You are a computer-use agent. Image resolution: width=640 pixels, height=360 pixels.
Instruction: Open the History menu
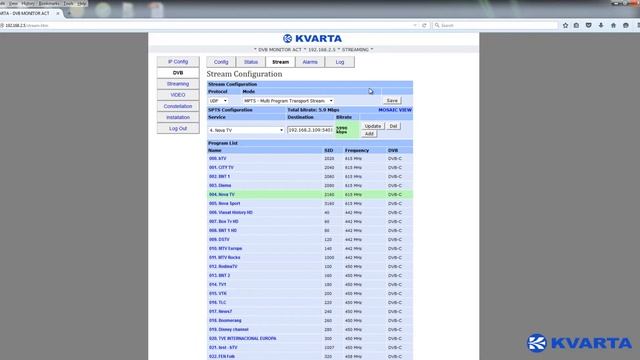[x=28, y=3]
